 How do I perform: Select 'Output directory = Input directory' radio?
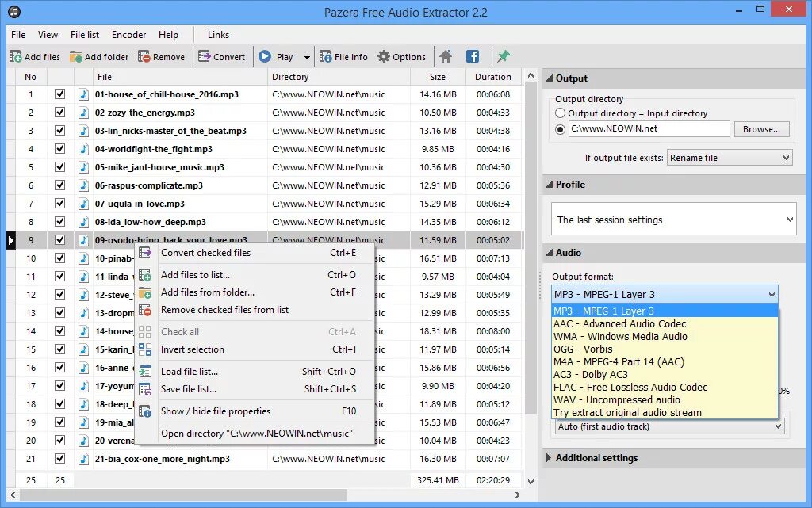click(x=560, y=113)
